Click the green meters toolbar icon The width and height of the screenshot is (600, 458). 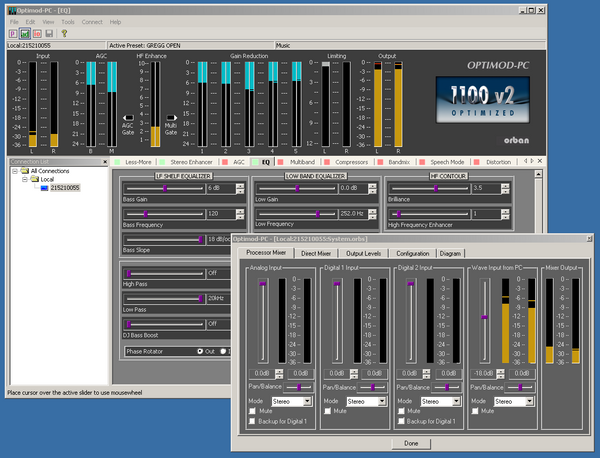tap(25, 33)
